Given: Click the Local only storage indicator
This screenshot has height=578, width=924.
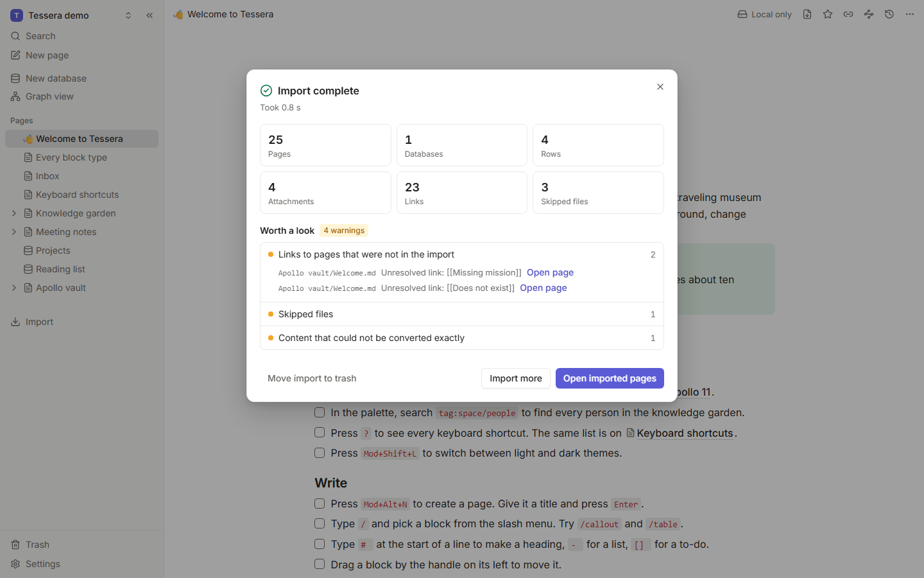Looking at the screenshot, I should 764,14.
